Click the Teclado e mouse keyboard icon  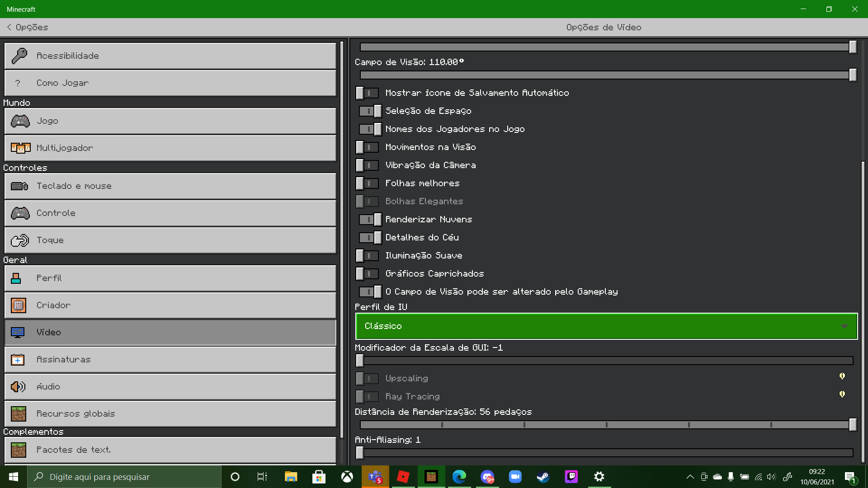[x=19, y=186]
